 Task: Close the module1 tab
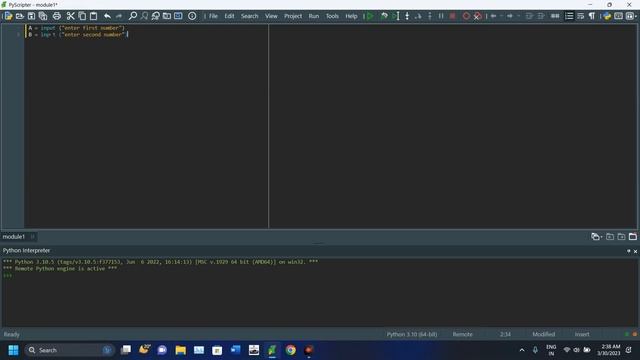point(33,237)
